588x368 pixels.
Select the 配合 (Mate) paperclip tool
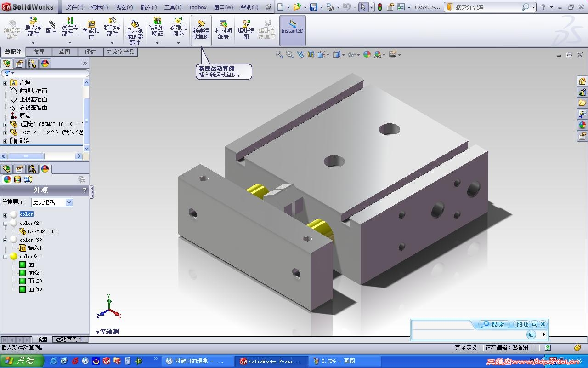[x=51, y=27]
